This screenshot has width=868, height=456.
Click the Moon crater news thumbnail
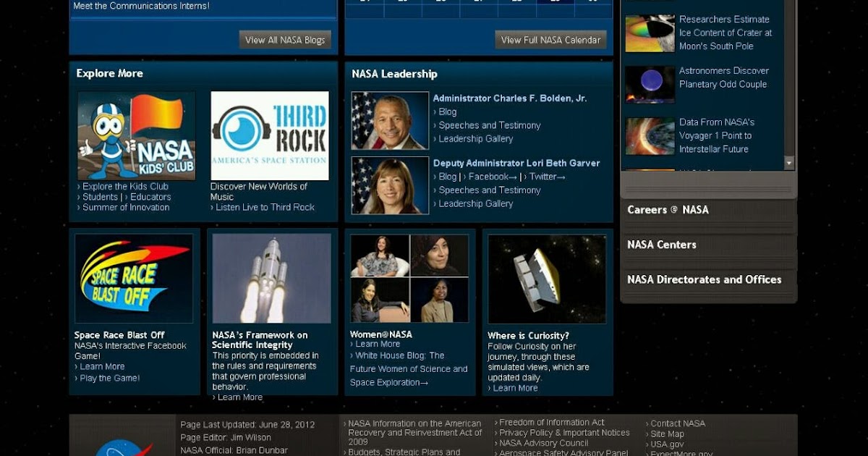click(650, 33)
